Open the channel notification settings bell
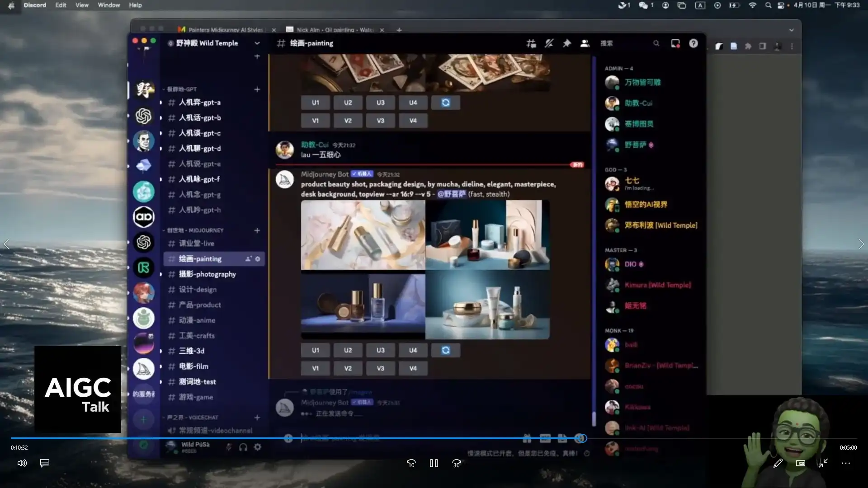 click(x=549, y=43)
